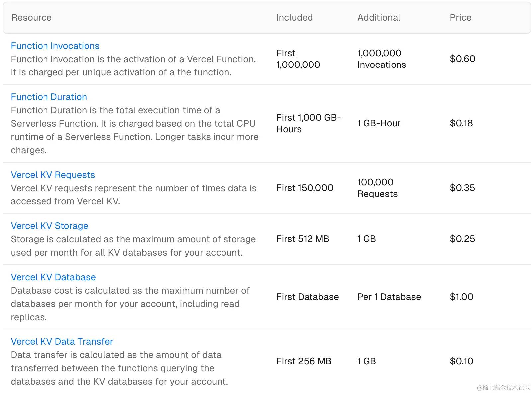Click the Per 1 Database cell
Screen dimensions: 532x393
coord(389,297)
